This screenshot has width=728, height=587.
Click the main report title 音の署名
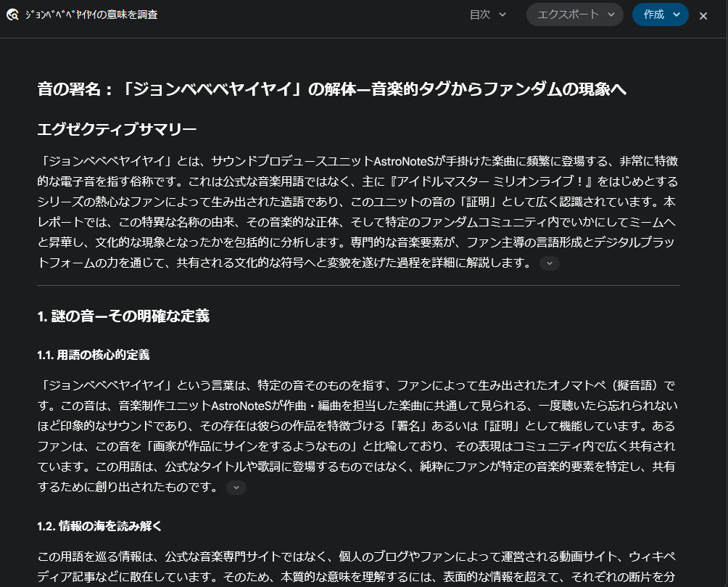[x=331, y=89]
